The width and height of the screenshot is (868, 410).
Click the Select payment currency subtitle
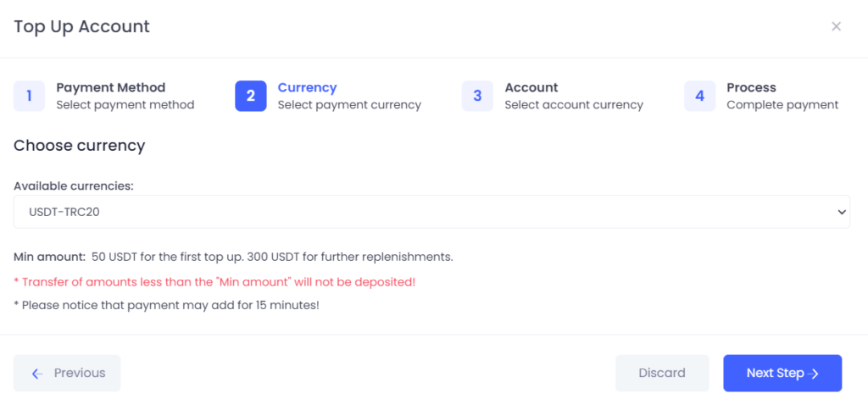click(349, 104)
